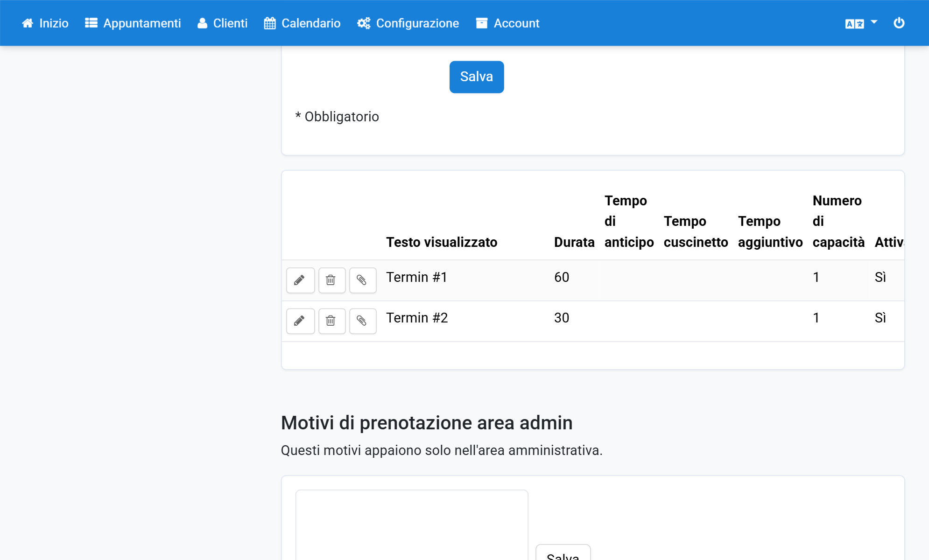This screenshot has height=560, width=929.
Task: Click the white Salva button in the admin area
Action: (x=563, y=553)
